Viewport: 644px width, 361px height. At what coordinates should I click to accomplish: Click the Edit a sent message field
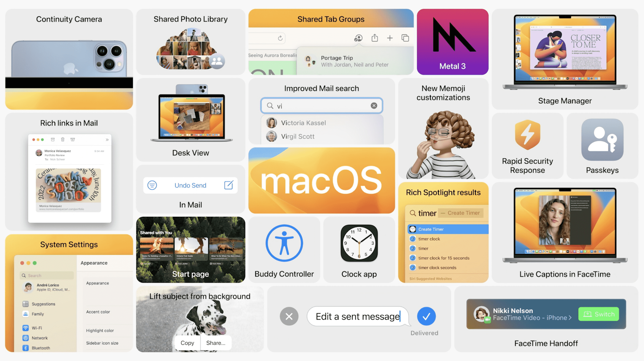coord(358,316)
